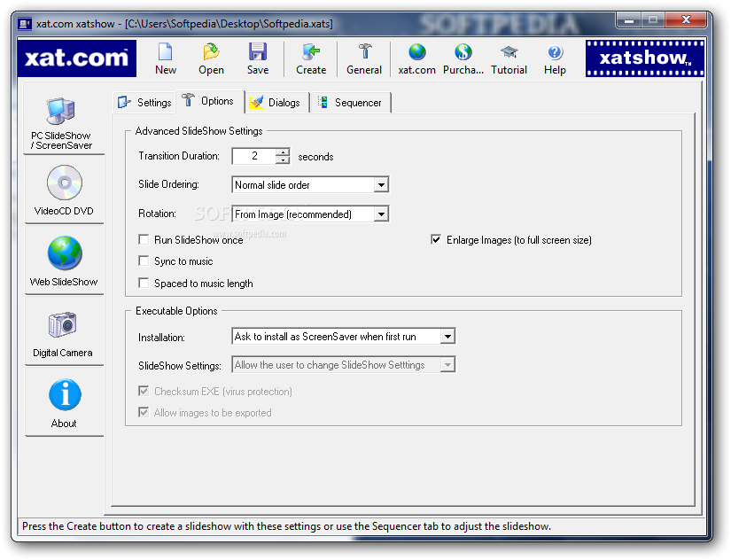Open the Installation dropdown menu
The image size is (731, 560).
click(x=447, y=336)
